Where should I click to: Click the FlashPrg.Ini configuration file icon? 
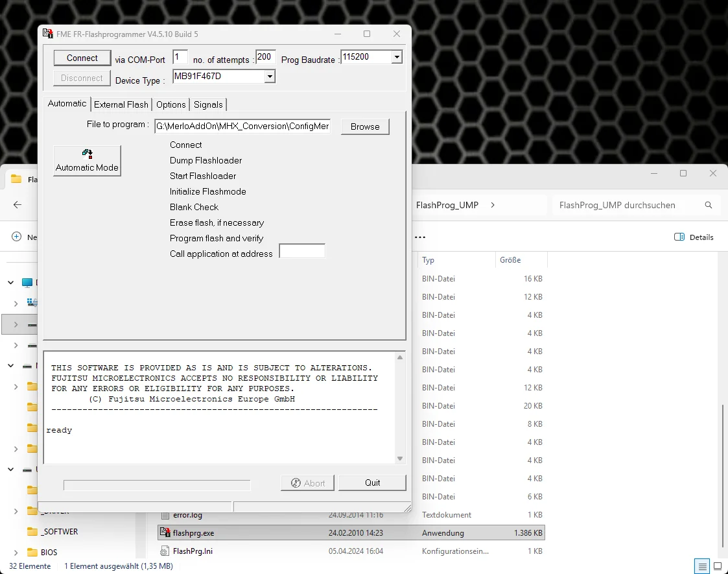164,551
